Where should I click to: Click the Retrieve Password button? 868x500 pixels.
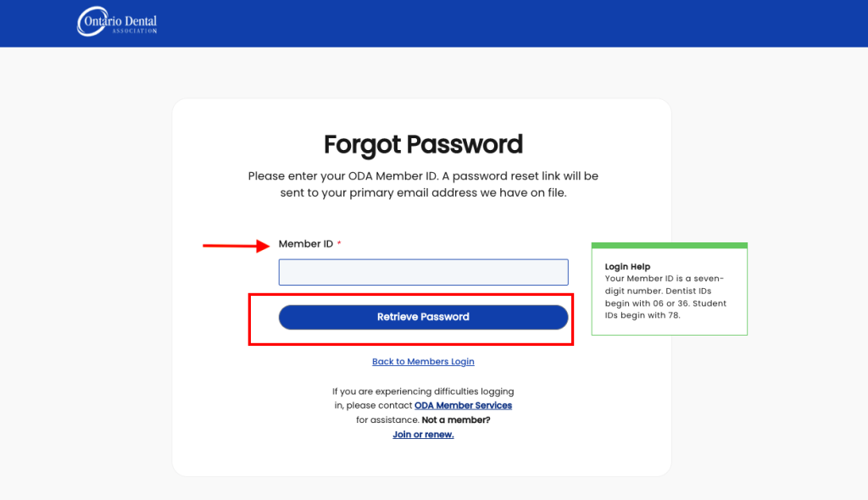423,317
